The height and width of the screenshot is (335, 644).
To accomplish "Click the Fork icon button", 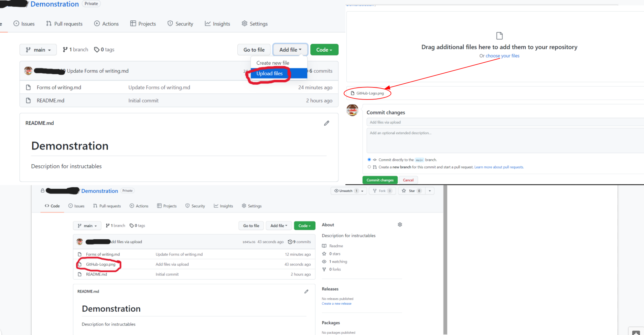I will 375,190.
